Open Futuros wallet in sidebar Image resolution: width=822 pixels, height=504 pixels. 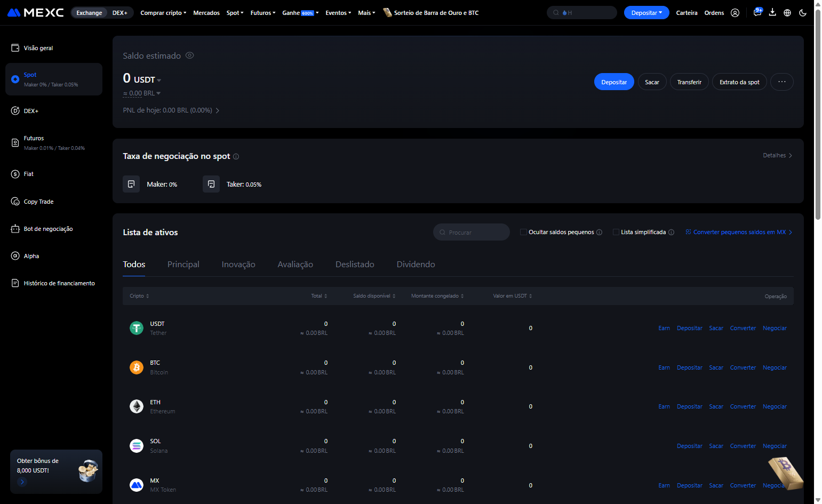[54, 143]
